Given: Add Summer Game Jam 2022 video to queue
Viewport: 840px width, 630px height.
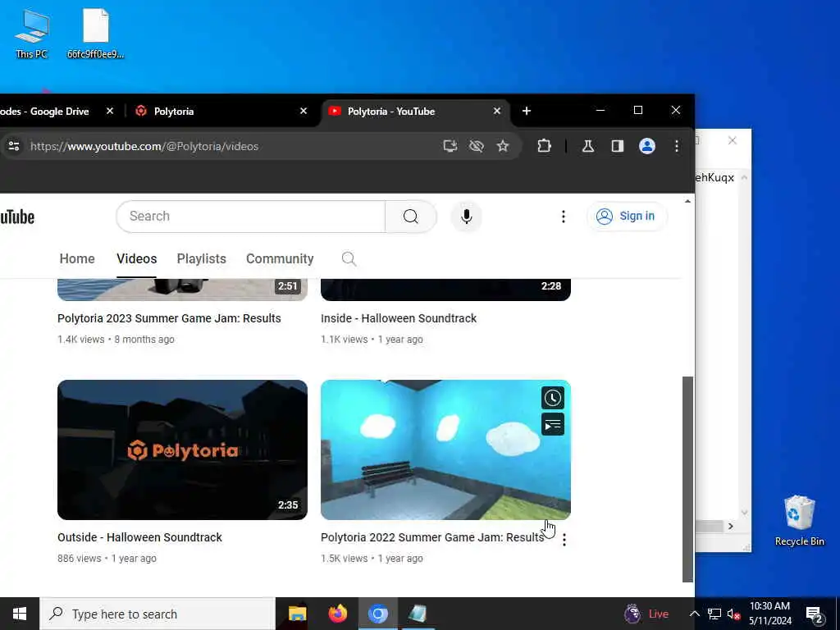Looking at the screenshot, I should [553, 425].
